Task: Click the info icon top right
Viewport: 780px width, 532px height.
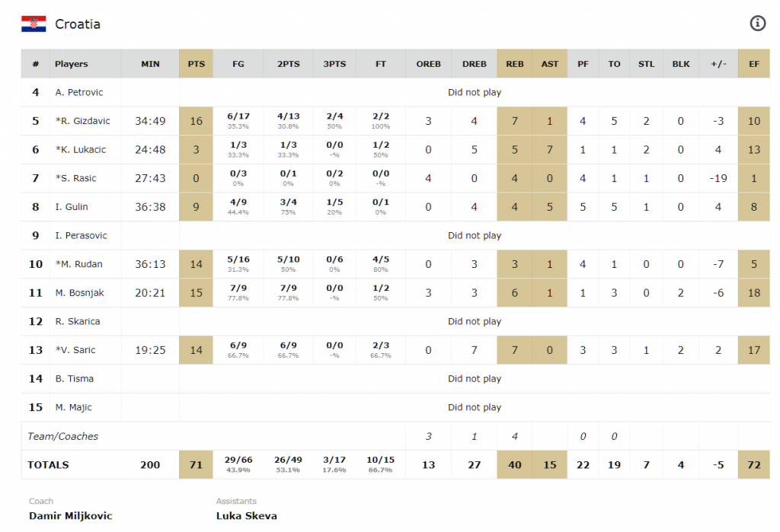Action: (x=757, y=24)
